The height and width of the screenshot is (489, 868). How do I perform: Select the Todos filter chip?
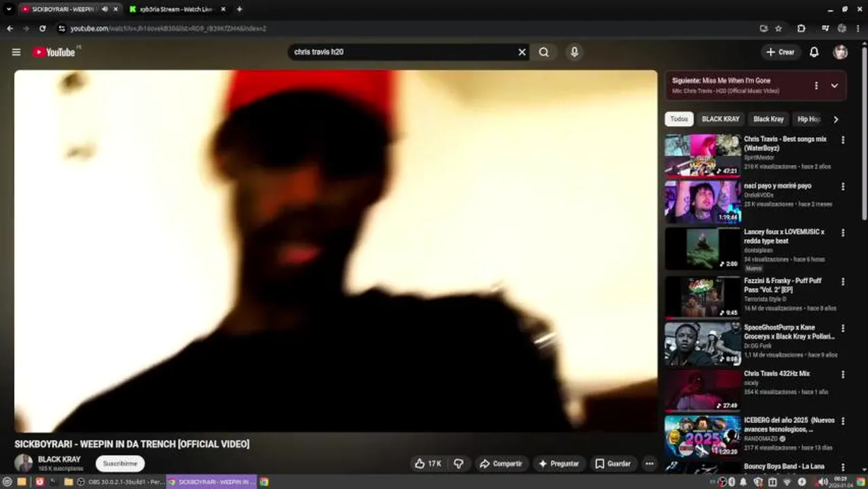click(679, 119)
